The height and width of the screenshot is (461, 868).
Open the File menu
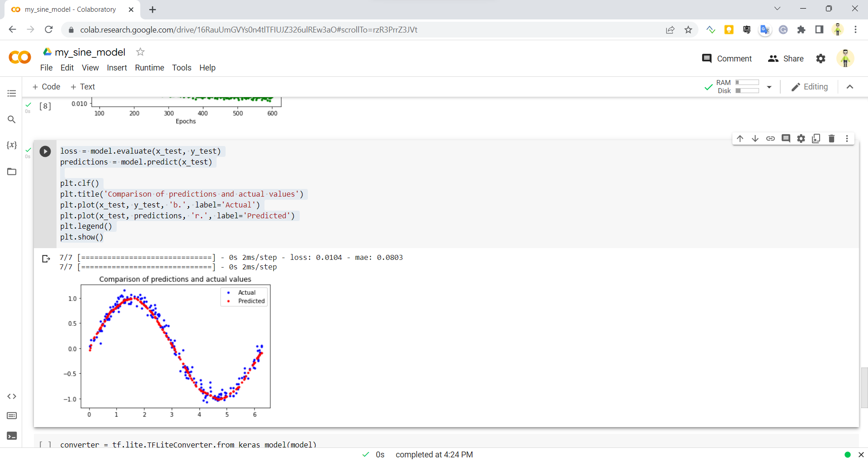point(46,68)
